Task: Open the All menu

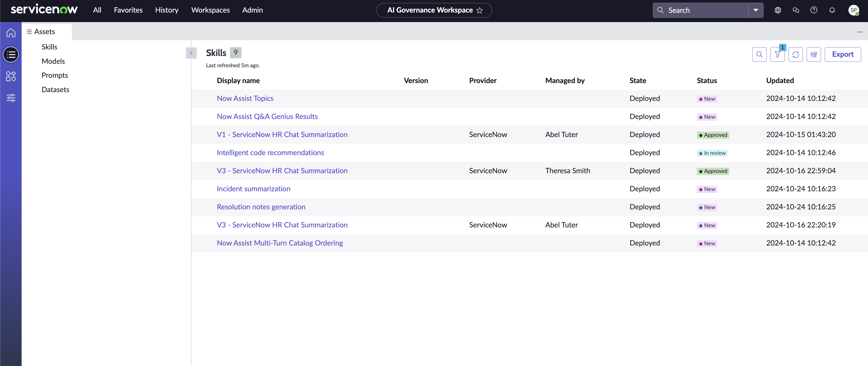Action: pos(97,10)
